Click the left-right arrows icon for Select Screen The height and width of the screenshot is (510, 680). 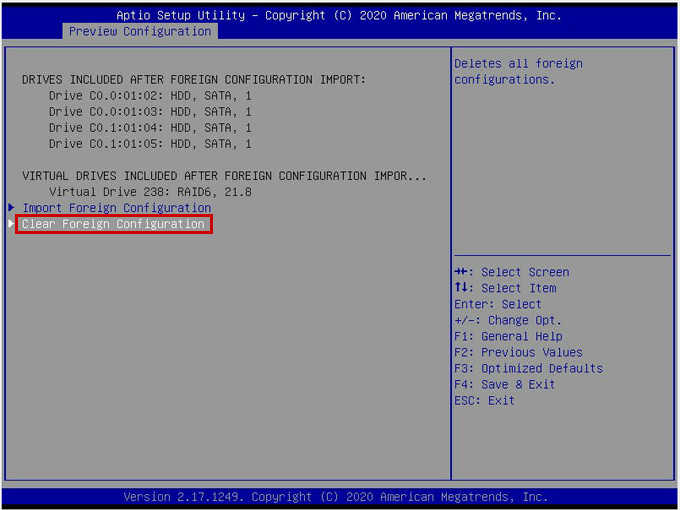(x=462, y=272)
